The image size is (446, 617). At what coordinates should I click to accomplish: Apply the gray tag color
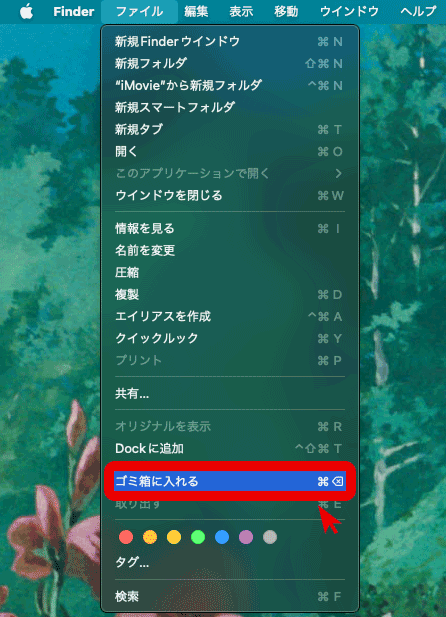pos(270,537)
